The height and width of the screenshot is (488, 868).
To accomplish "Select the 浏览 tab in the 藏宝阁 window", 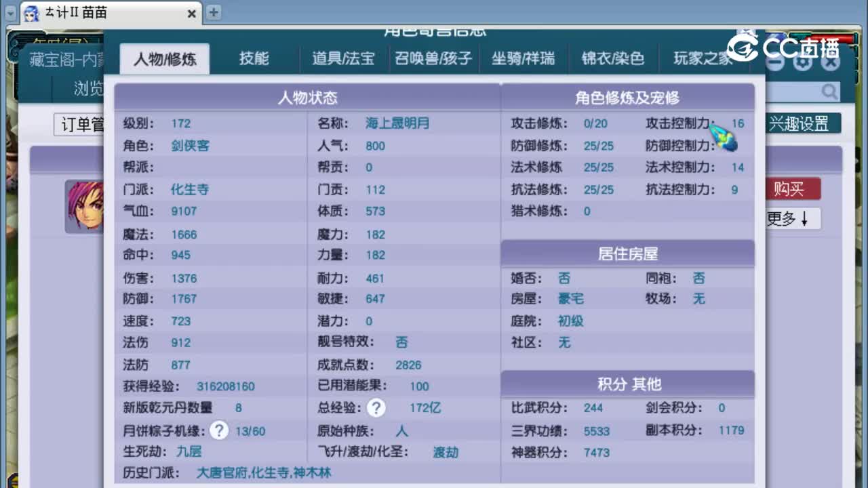I will [88, 88].
